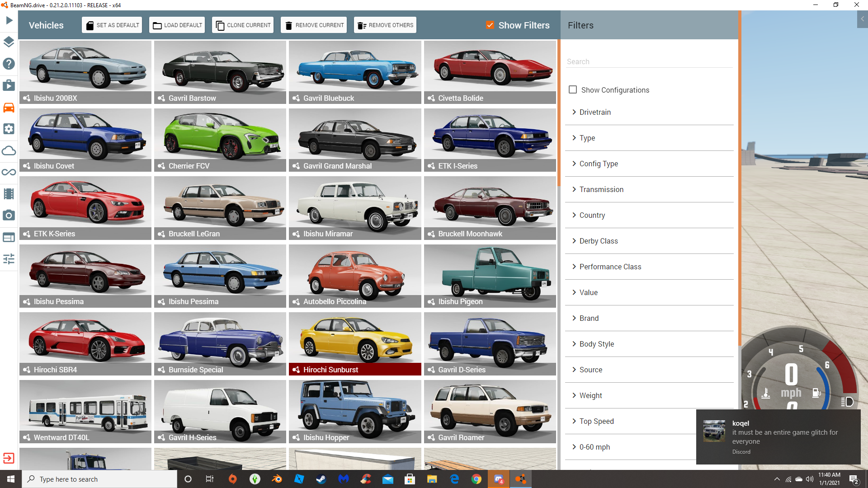This screenshot has width=868, height=488.
Task: Select the Gavril Barstow vehicle
Action: pos(220,72)
